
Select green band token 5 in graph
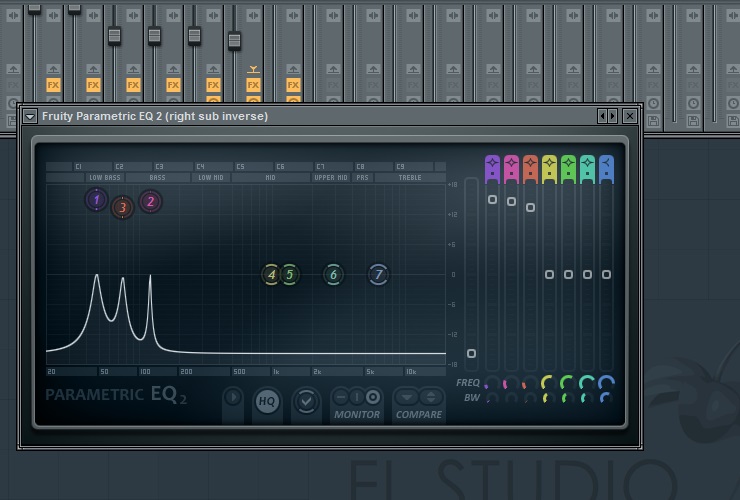[290, 274]
